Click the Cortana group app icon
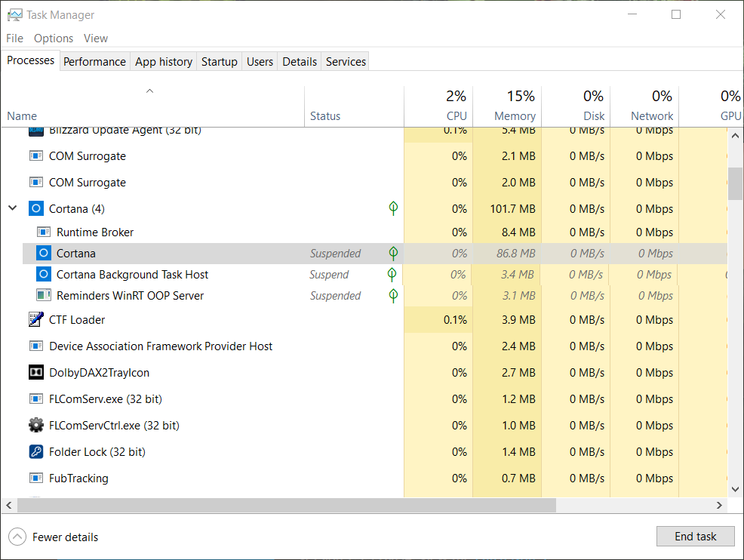744x560 pixels. coord(36,209)
